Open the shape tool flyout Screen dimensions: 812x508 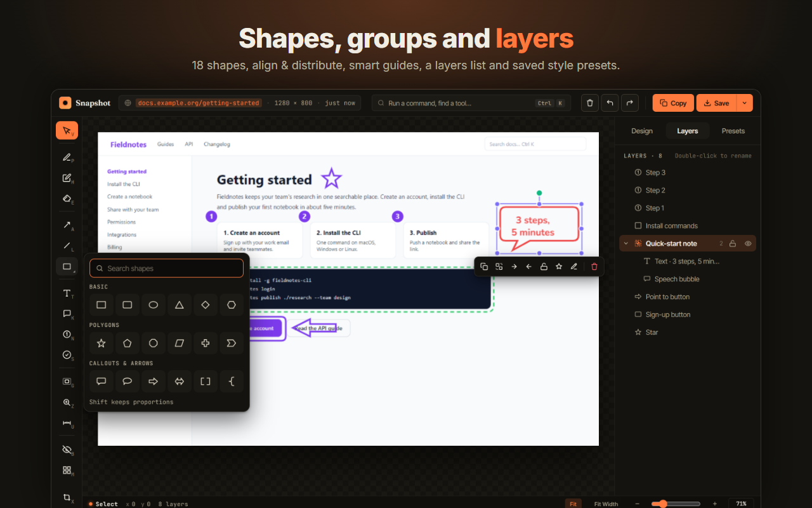point(67,267)
